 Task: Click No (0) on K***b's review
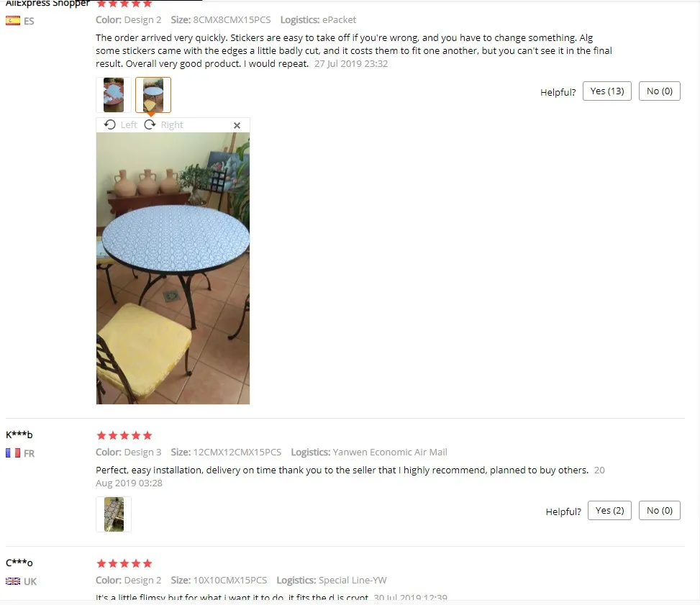(660, 510)
